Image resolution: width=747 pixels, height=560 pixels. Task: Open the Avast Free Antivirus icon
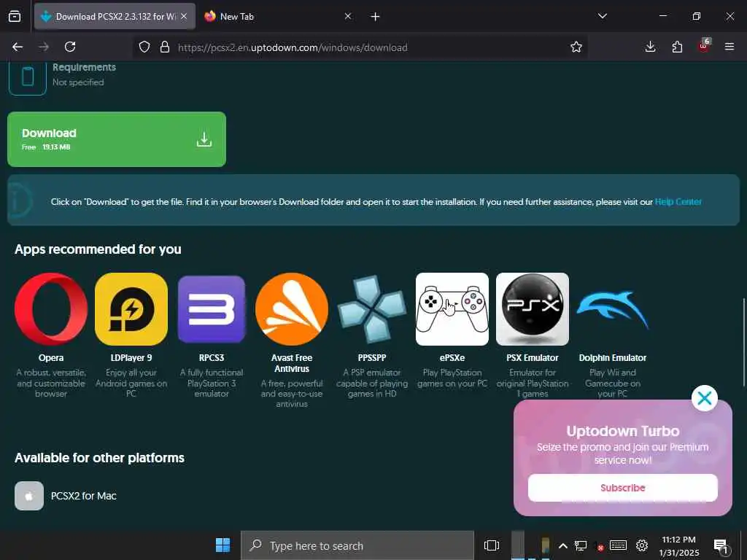coord(292,309)
